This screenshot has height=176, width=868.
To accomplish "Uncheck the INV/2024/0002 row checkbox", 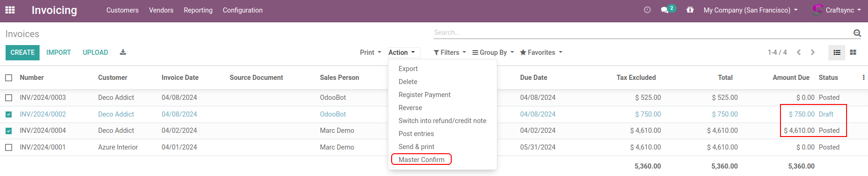I will [9, 114].
